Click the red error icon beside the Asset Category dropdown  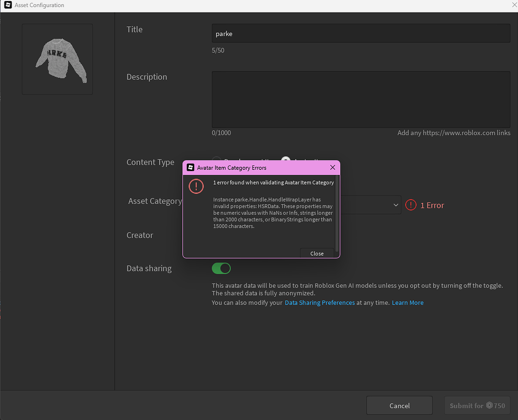point(411,205)
